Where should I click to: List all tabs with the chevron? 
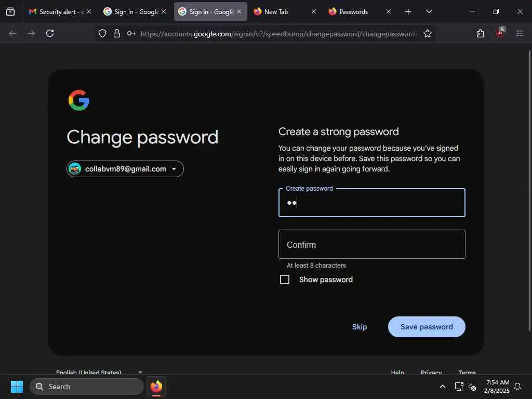point(429,11)
